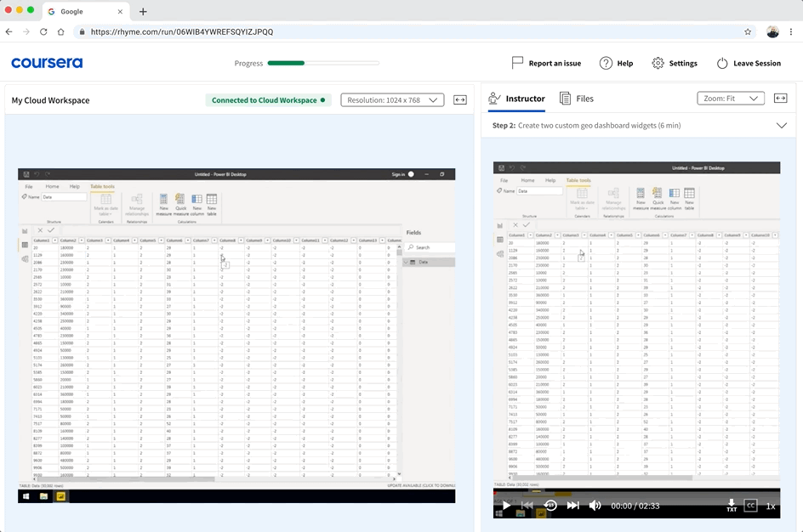Toggle closed captions on video
This screenshot has height=532, width=803.
click(x=750, y=506)
